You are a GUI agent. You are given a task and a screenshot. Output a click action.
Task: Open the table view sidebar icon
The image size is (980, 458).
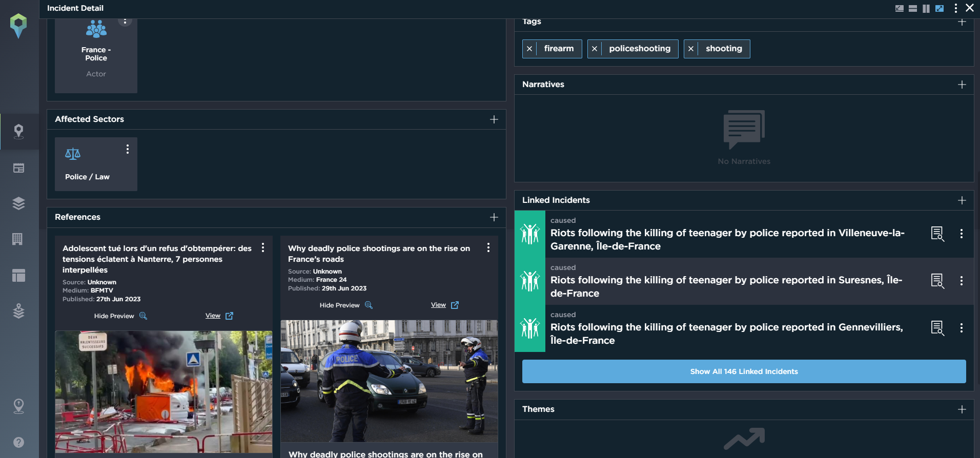point(18,168)
